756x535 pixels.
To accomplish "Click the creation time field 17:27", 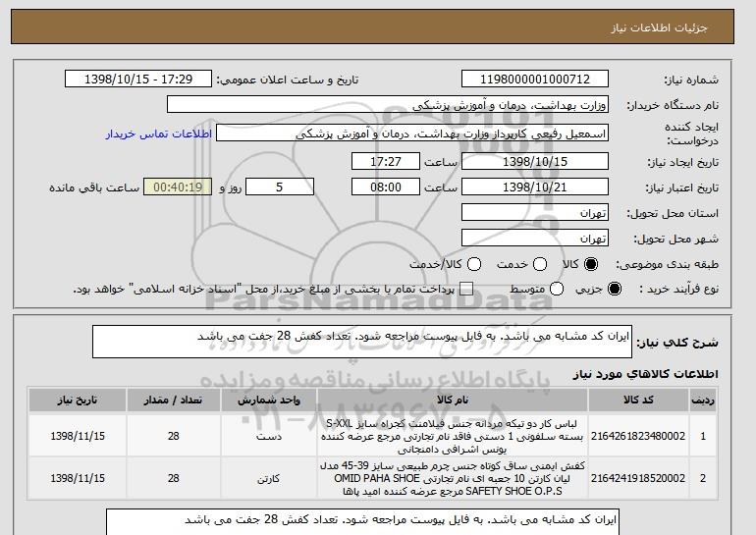I will coord(386,161).
